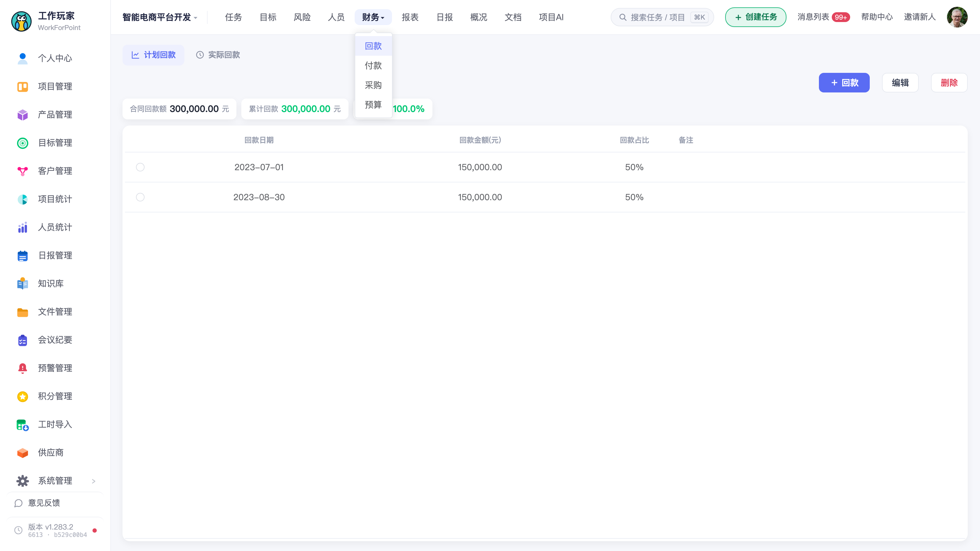
Task: Click the 产品管理 cube icon
Action: [22, 115]
